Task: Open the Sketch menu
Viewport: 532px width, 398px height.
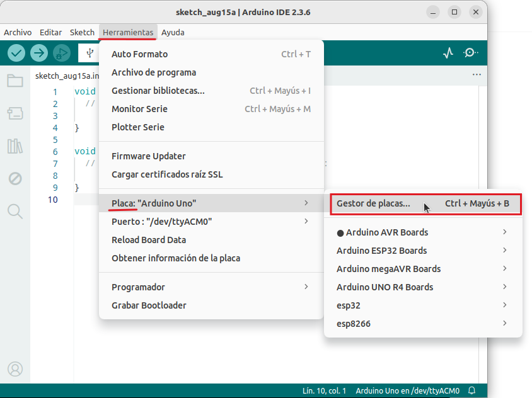Action: [82, 33]
